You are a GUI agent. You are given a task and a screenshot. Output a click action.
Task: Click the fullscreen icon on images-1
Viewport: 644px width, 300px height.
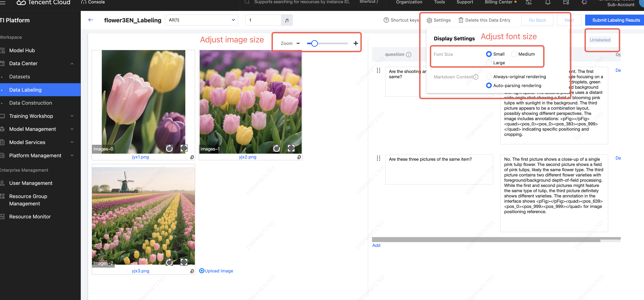click(x=291, y=148)
